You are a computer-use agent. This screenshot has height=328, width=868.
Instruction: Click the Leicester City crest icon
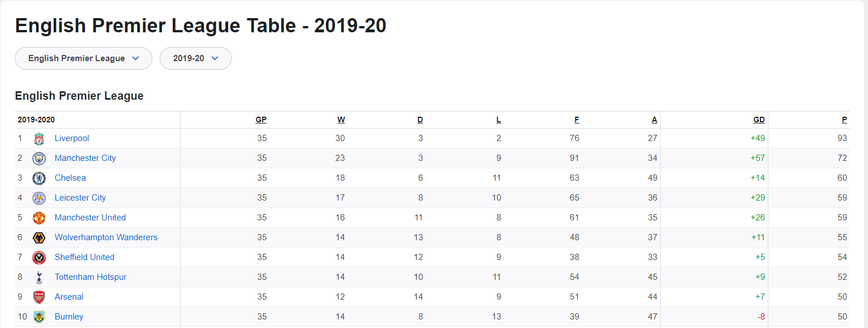(x=39, y=198)
